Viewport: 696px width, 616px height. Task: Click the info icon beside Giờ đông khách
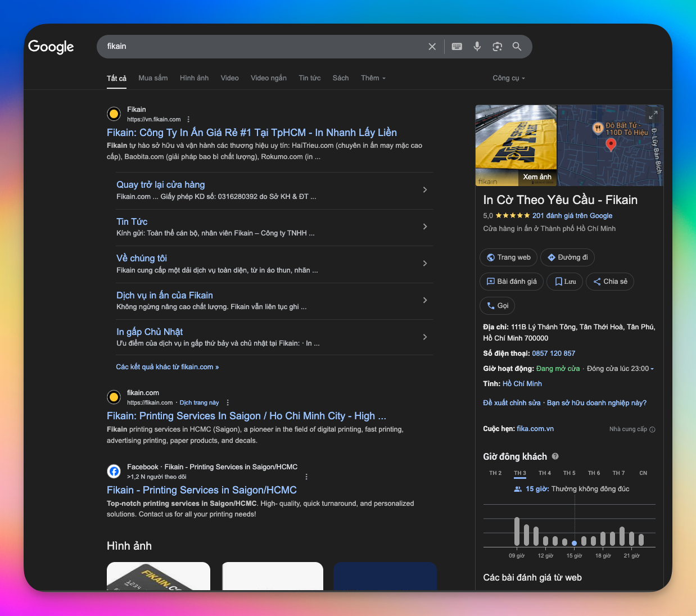555,456
